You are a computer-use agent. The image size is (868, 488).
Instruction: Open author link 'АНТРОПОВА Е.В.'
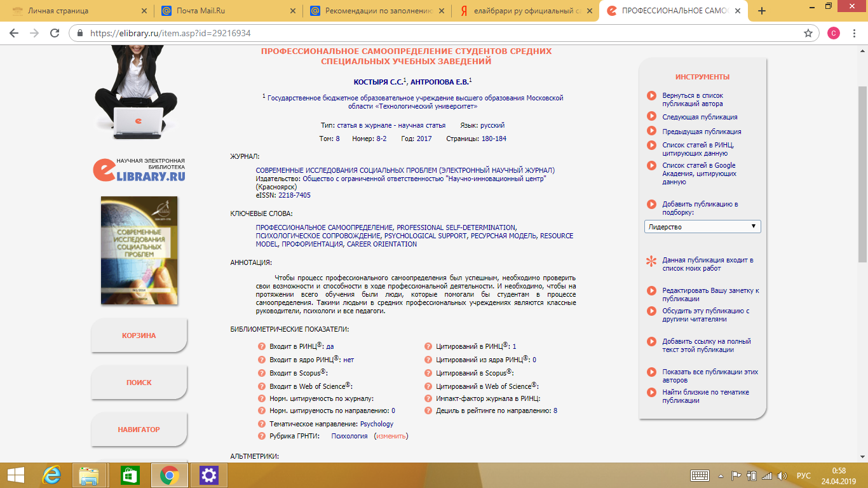439,82
